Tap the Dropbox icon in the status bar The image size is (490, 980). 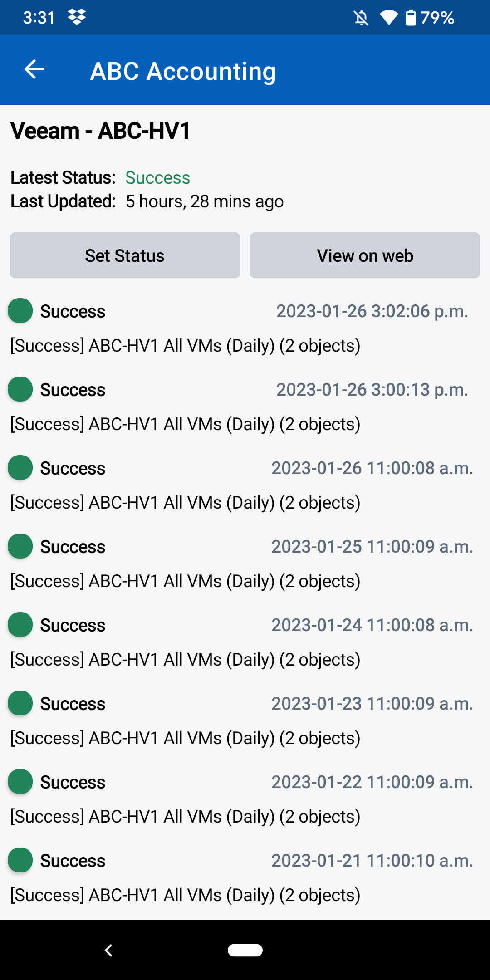pos(77,17)
